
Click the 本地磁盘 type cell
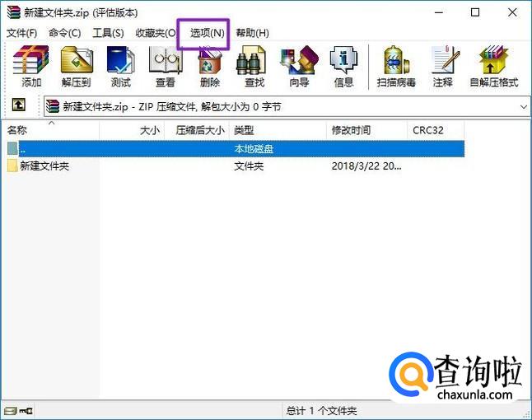(254, 148)
